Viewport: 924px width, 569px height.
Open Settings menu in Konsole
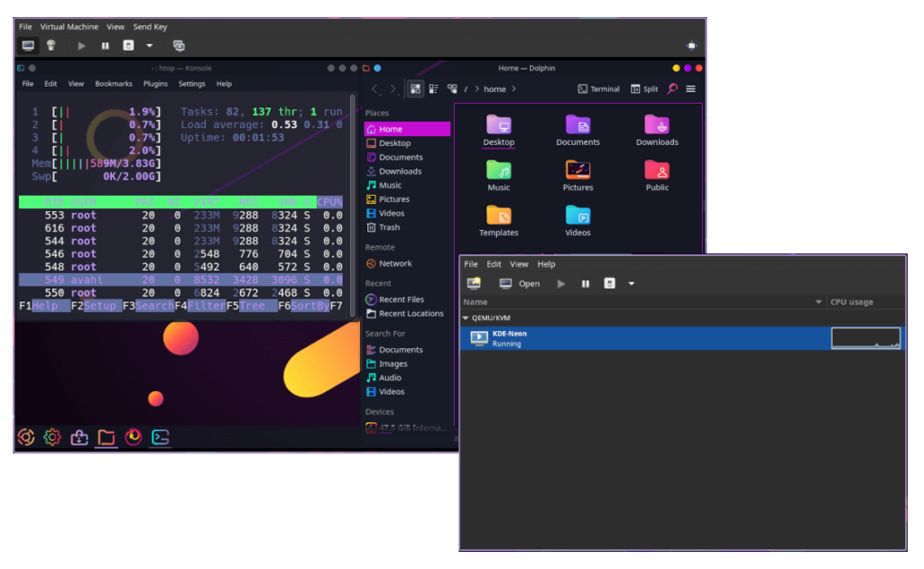(191, 84)
